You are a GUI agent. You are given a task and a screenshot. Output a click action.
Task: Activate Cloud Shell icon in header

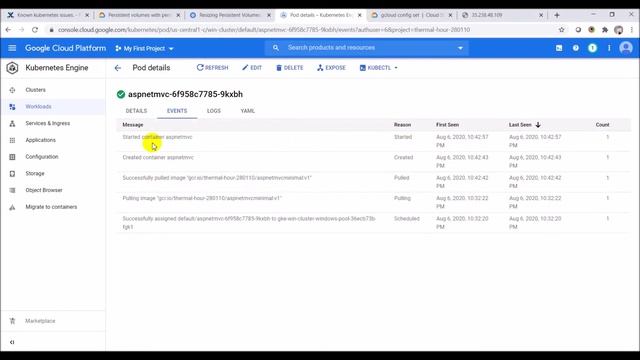point(559,48)
